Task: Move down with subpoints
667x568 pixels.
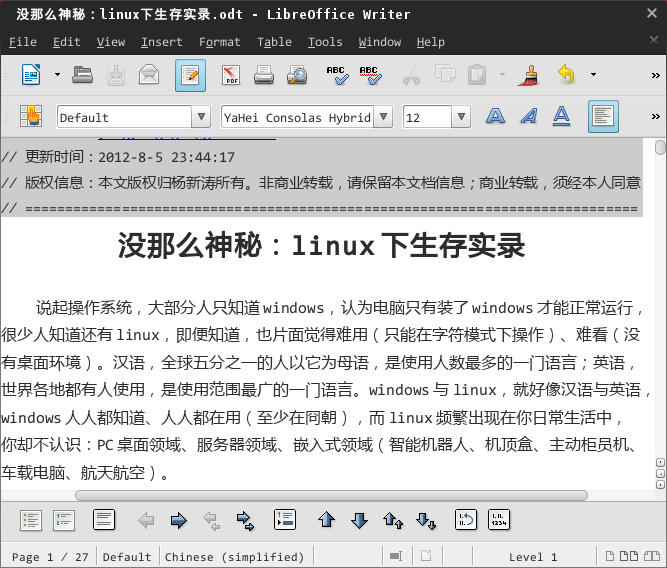Action: click(426, 520)
